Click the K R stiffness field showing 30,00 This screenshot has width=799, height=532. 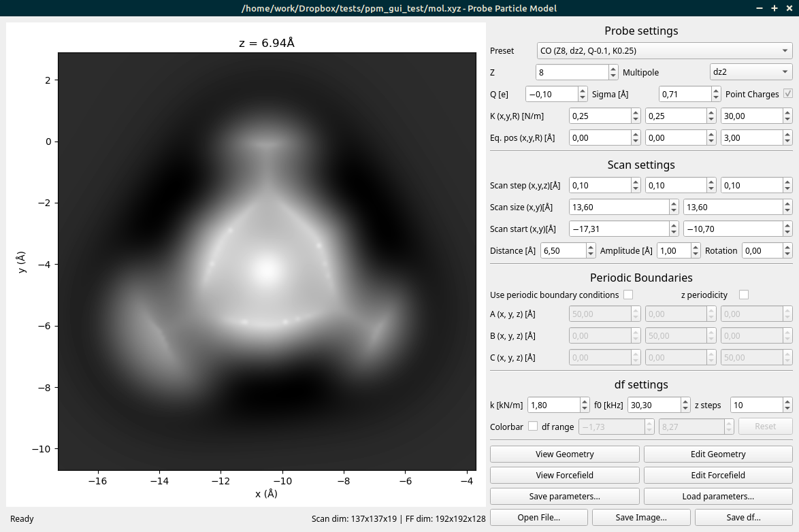click(751, 116)
